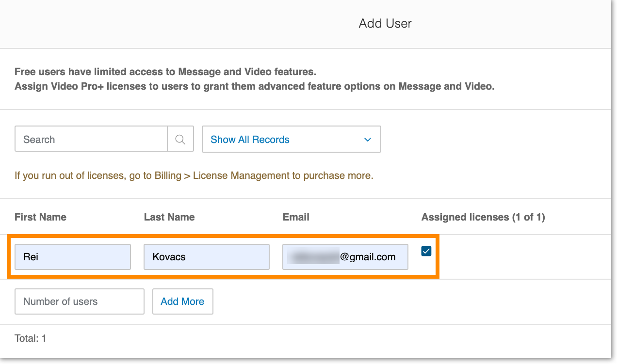
Task: Click the Total: 1 summary text
Action: tap(30, 338)
